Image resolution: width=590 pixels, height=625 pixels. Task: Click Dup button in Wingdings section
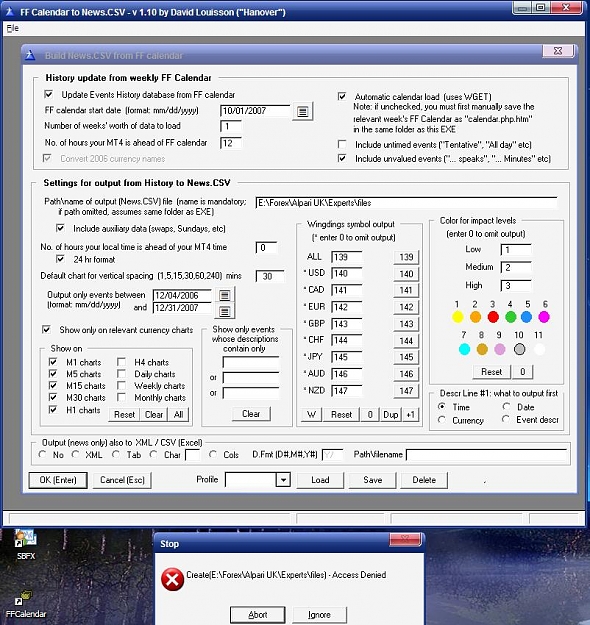391,415
